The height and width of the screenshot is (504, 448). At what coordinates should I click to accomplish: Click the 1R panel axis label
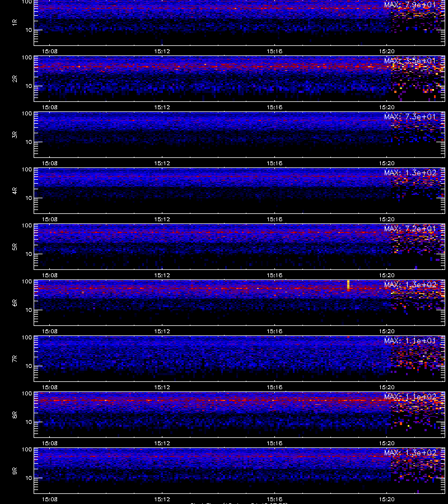tap(15, 23)
